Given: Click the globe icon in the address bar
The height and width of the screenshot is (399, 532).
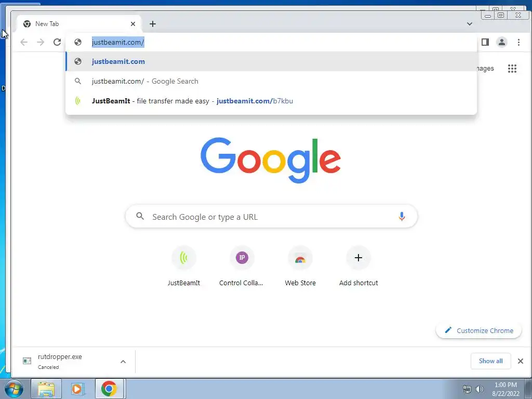Looking at the screenshot, I should click(x=78, y=42).
